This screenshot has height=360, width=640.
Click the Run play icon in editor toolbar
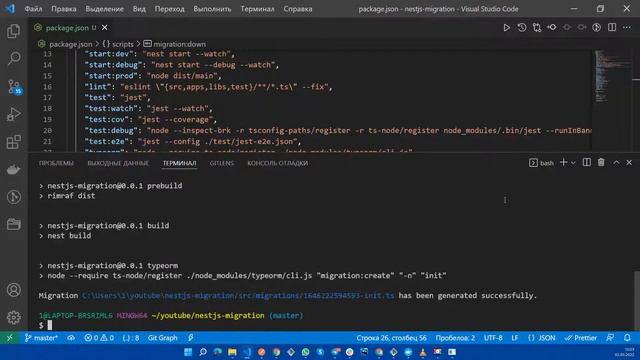click(506, 27)
